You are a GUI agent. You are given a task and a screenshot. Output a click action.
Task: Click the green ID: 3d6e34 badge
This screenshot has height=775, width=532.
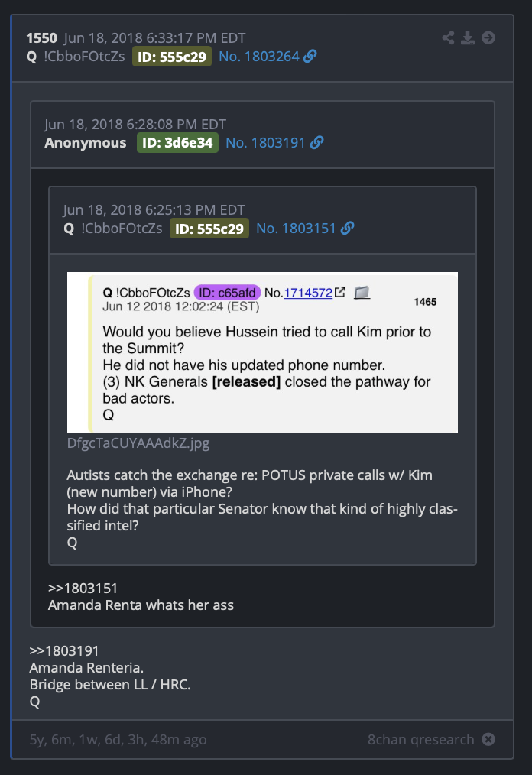coord(177,143)
